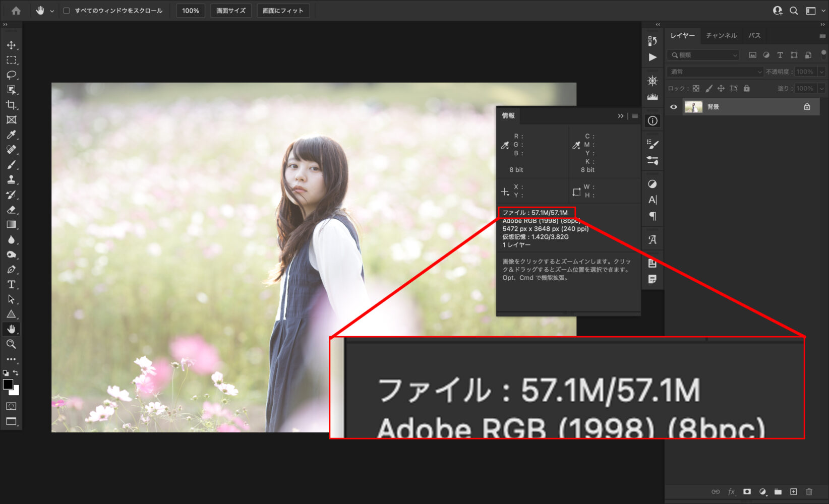Click the 背景 layer thumbnail
829x504 pixels.
694,106
